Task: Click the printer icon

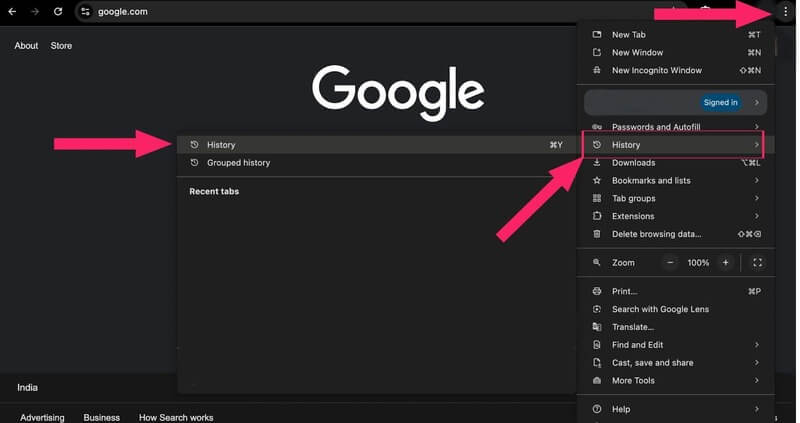Action: [596, 291]
